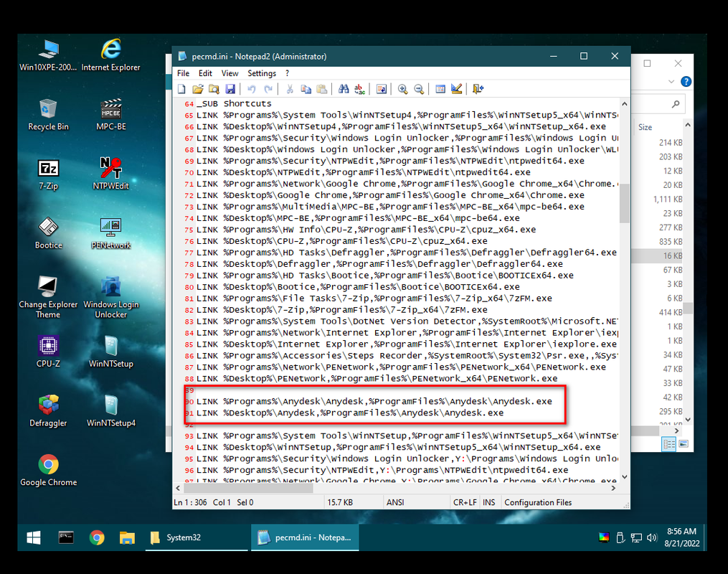Toggle Word Wrap toolbar icon
The width and height of the screenshot is (728, 574).
[381, 89]
